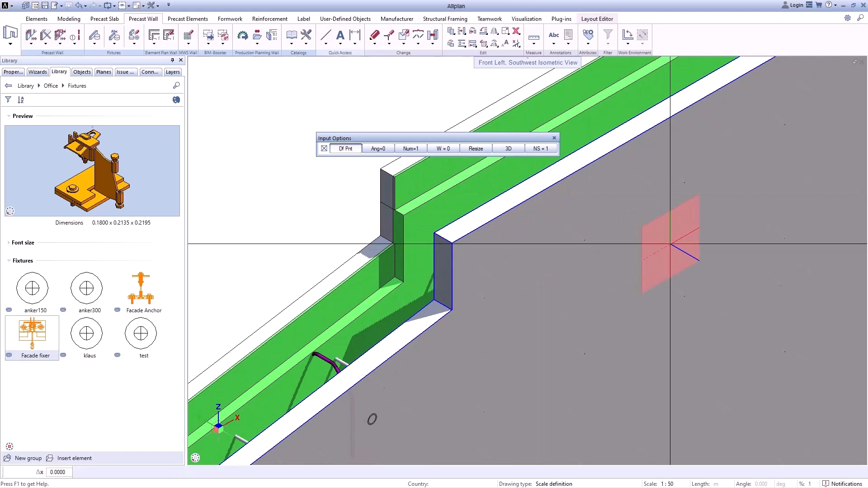Click the MWS Wall grid icon
The height and width of the screenshot is (488, 868).
[x=188, y=35]
